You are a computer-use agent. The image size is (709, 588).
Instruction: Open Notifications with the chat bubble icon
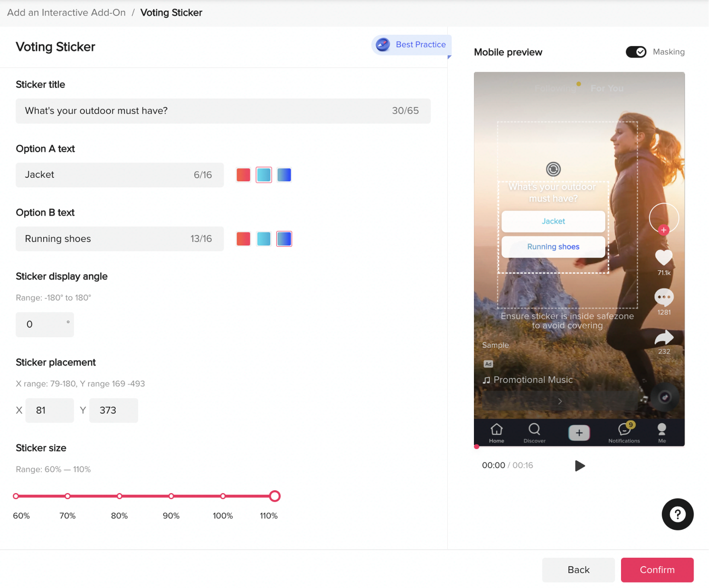[624, 433]
